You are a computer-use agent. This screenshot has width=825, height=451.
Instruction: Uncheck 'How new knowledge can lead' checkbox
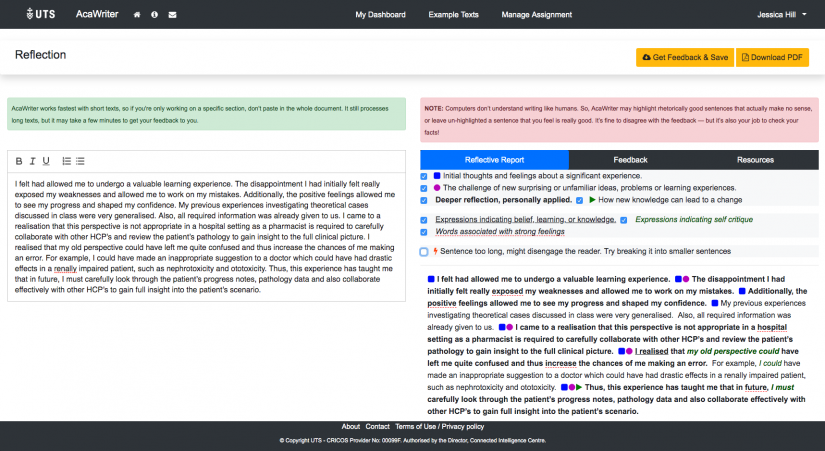(x=579, y=201)
